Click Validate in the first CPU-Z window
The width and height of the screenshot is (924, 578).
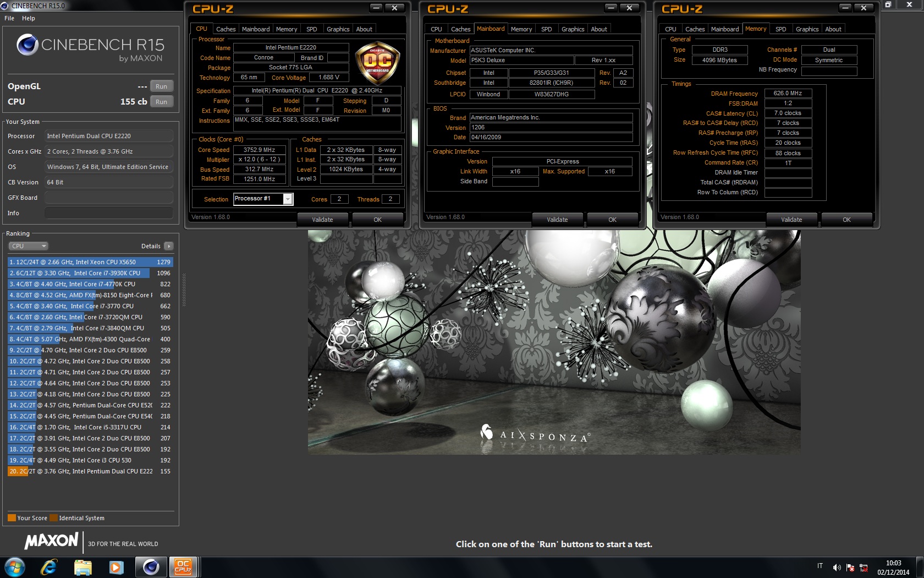pyautogui.click(x=322, y=220)
